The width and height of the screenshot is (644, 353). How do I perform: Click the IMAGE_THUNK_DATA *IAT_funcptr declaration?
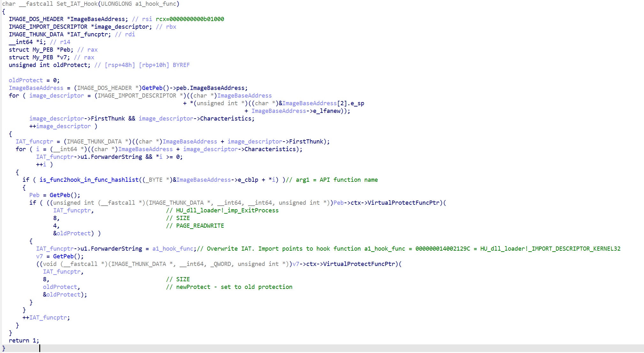tap(60, 34)
